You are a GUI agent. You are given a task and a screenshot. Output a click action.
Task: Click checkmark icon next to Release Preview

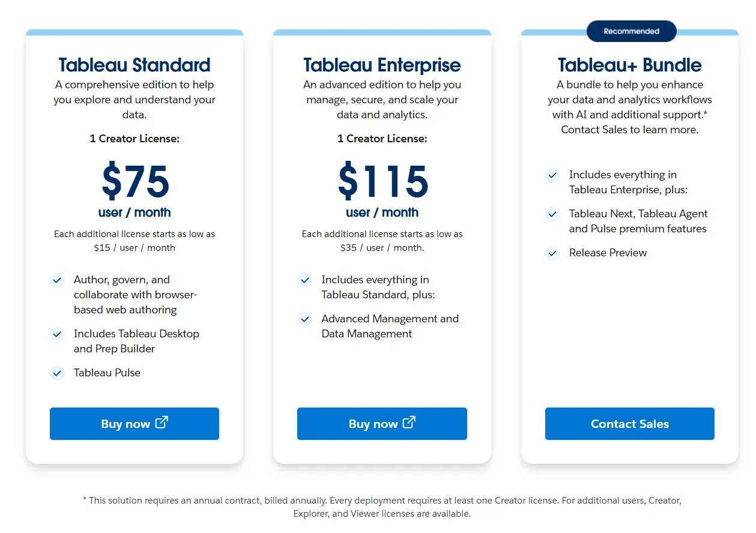coord(552,253)
